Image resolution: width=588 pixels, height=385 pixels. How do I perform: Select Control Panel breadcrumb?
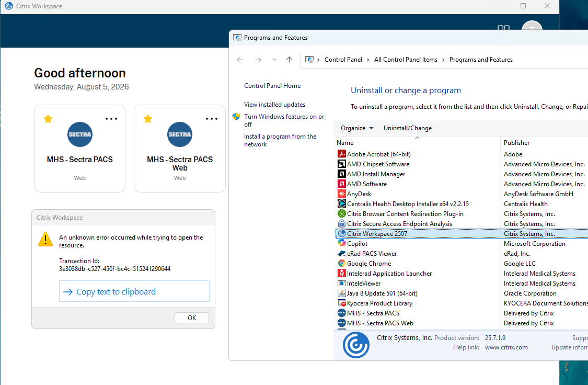point(343,60)
